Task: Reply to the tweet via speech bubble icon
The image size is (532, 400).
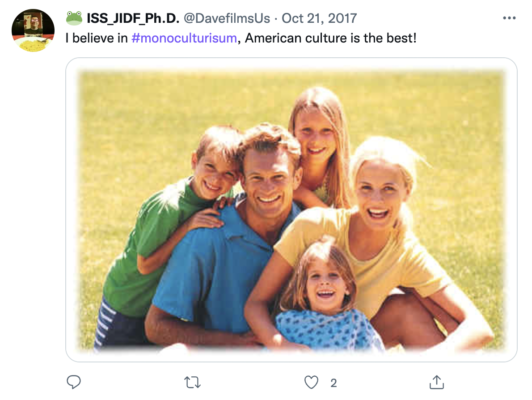Action: [x=74, y=382]
